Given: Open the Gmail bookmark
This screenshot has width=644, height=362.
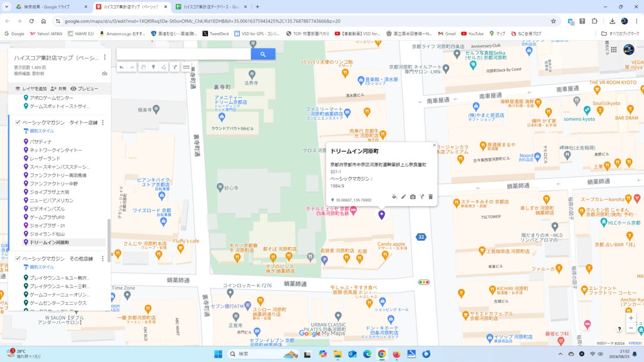Looking at the screenshot, I should click(447, 33).
